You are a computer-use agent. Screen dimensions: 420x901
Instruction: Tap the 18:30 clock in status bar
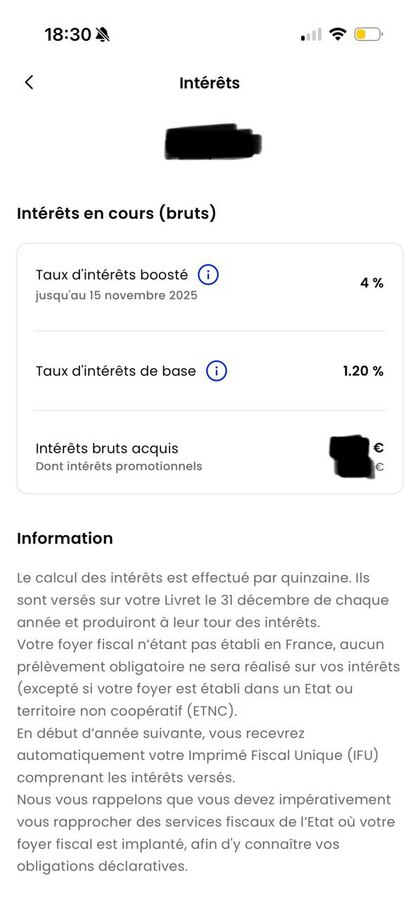pyautogui.click(x=68, y=35)
